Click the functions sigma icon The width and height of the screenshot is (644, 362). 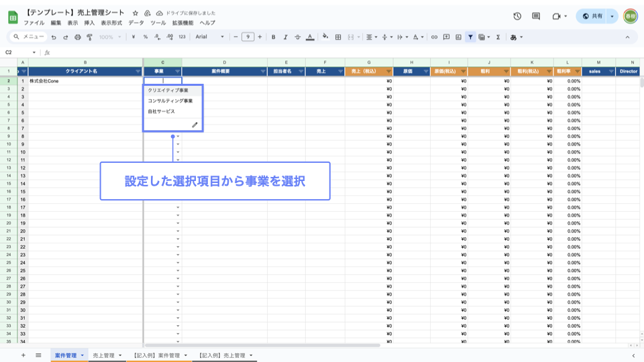coord(498,37)
